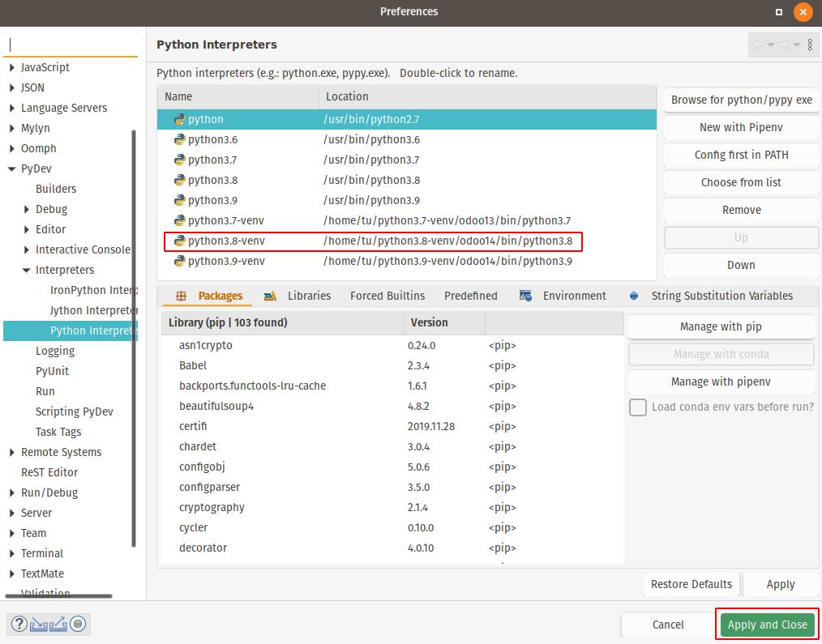Enable Load conda env vars checkbox
The width and height of the screenshot is (822, 644).
pos(638,407)
